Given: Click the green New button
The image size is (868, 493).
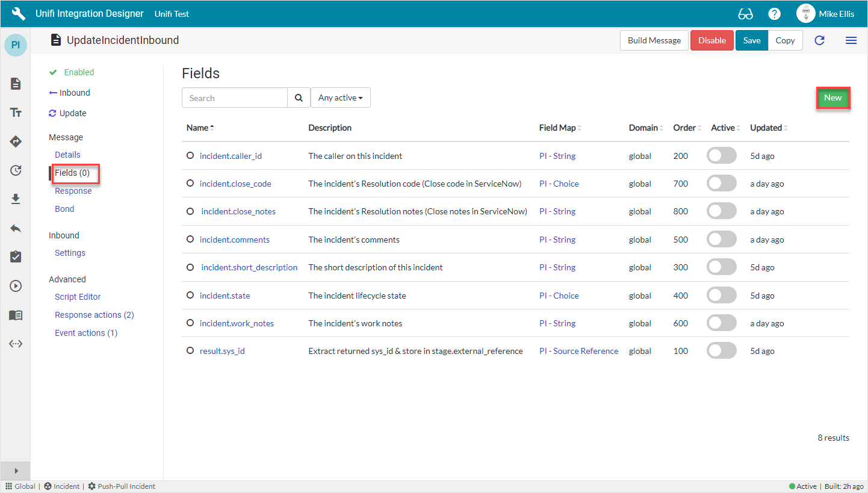Looking at the screenshot, I should (832, 98).
